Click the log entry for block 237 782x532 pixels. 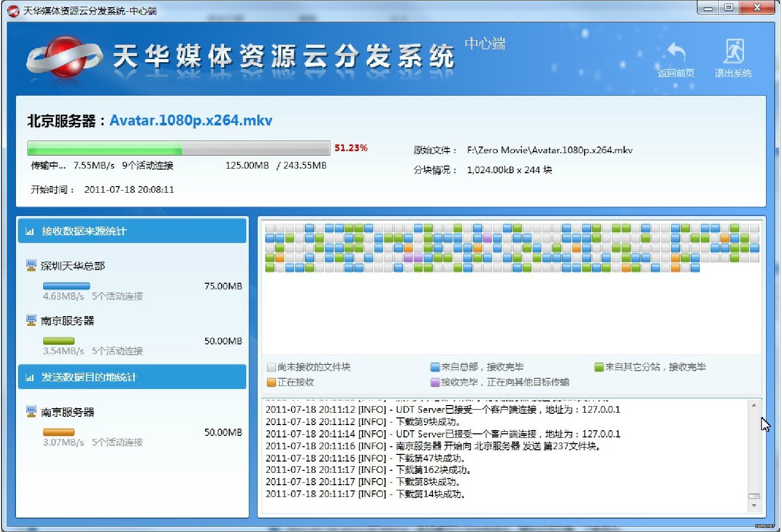point(433,446)
